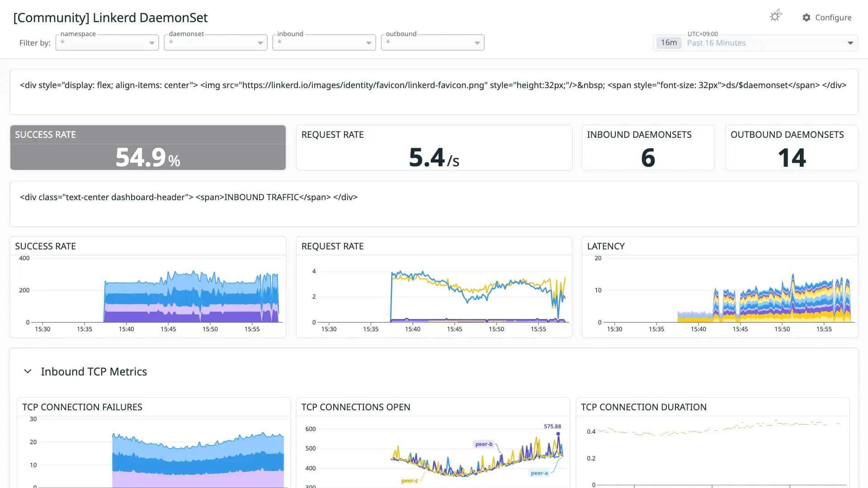Viewport: 868px width, 488px height.
Task: Click the 5.4/s request rate value
Action: click(434, 158)
